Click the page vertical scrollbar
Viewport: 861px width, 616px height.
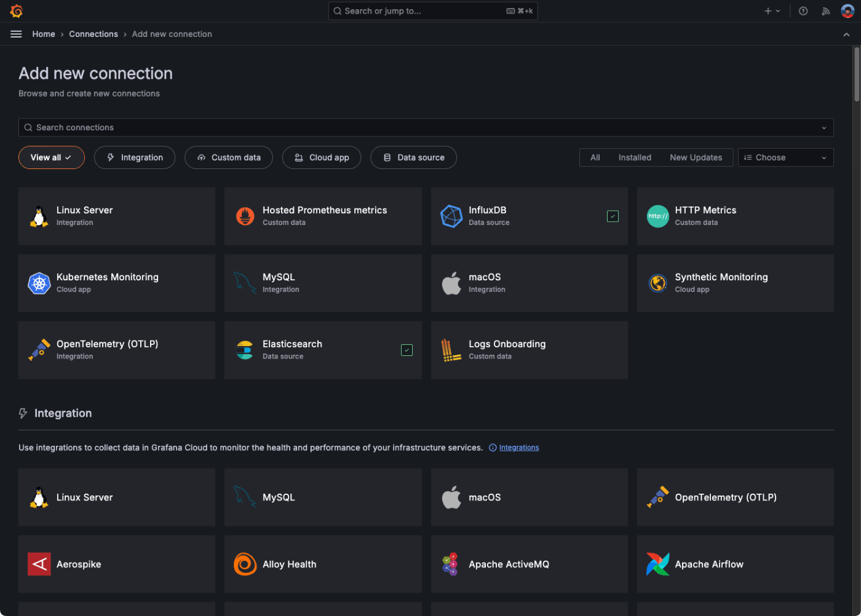857,74
